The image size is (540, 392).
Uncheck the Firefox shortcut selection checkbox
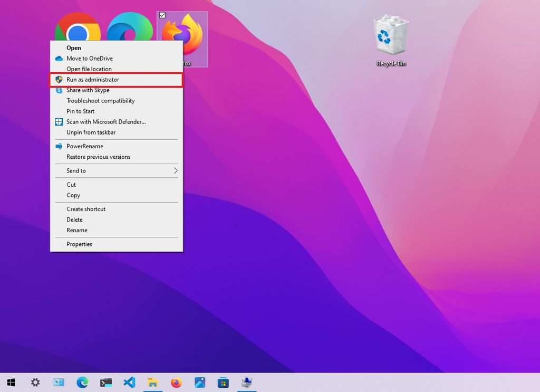pos(161,15)
